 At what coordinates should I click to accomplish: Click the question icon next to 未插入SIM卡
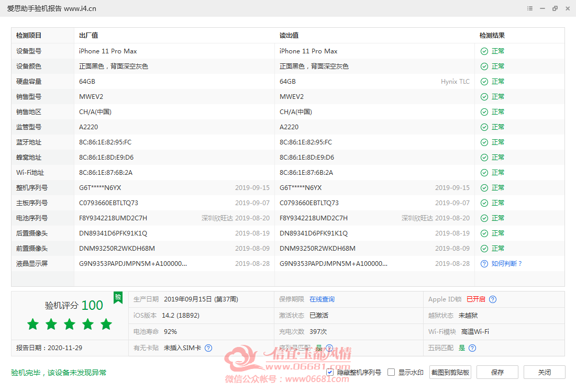coord(208,348)
